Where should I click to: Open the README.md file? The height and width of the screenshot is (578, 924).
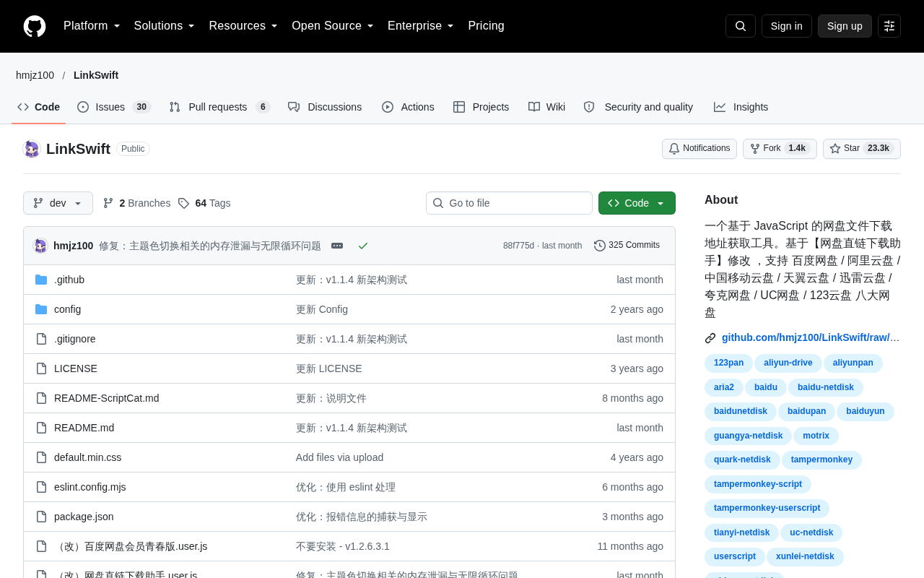tap(84, 428)
